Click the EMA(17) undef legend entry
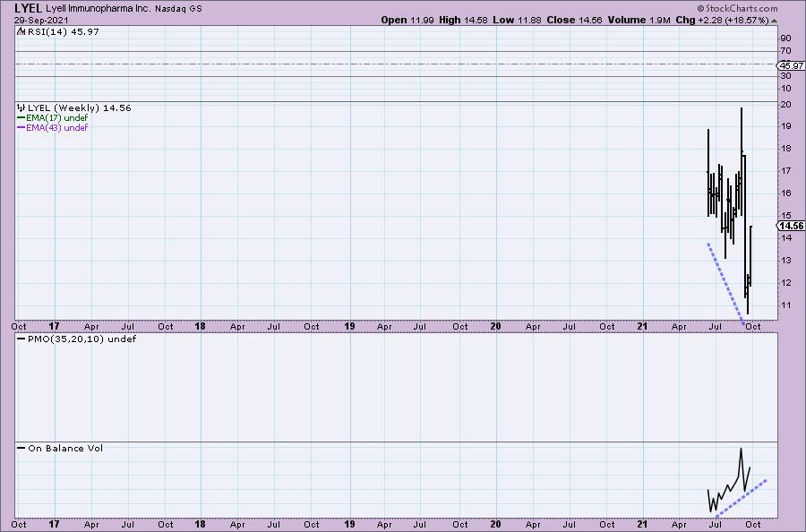Screen dimensions: 806x532 pyautogui.click(x=56, y=117)
